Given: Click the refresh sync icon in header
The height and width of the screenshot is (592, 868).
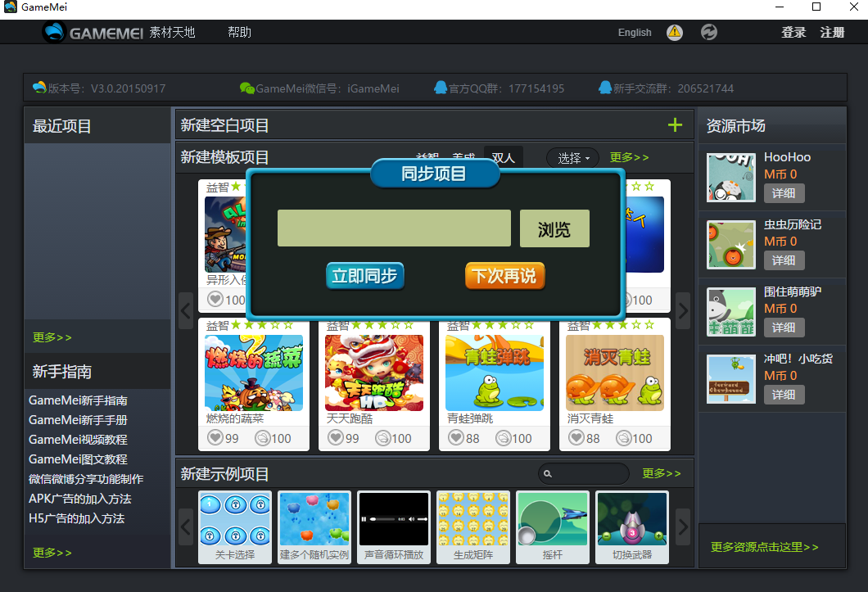Looking at the screenshot, I should pos(708,32).
